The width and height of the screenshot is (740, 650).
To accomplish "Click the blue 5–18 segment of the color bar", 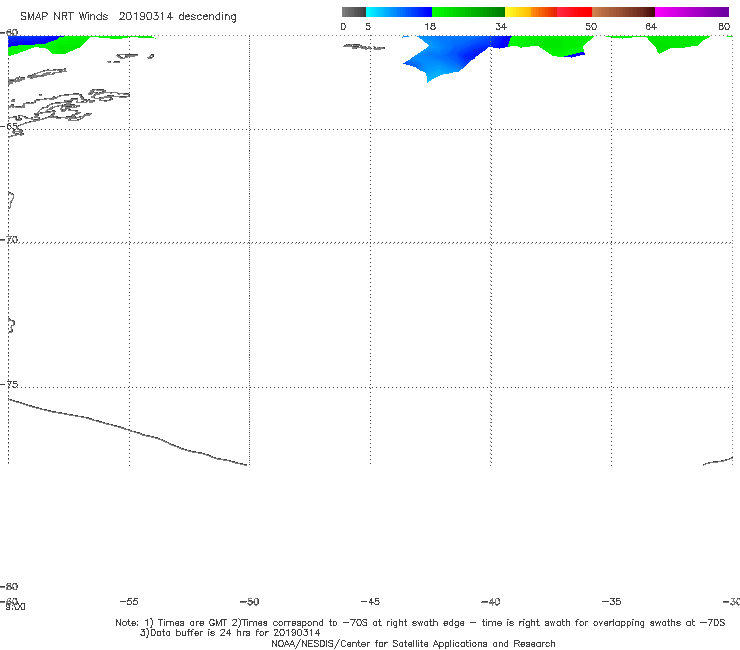I will [x=399, y=12].
